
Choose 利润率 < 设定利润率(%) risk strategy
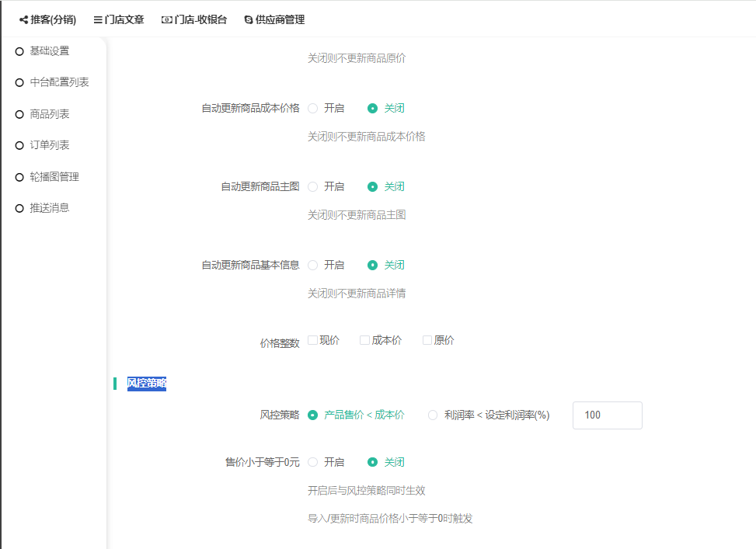click(x=434, y=415)
